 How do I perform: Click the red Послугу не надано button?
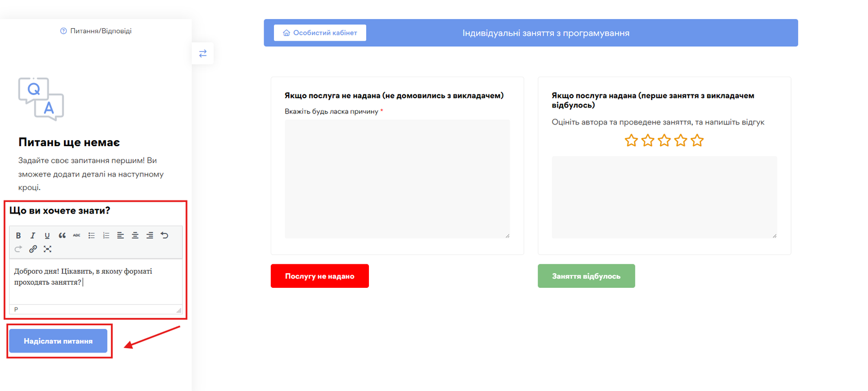[320, 276]
